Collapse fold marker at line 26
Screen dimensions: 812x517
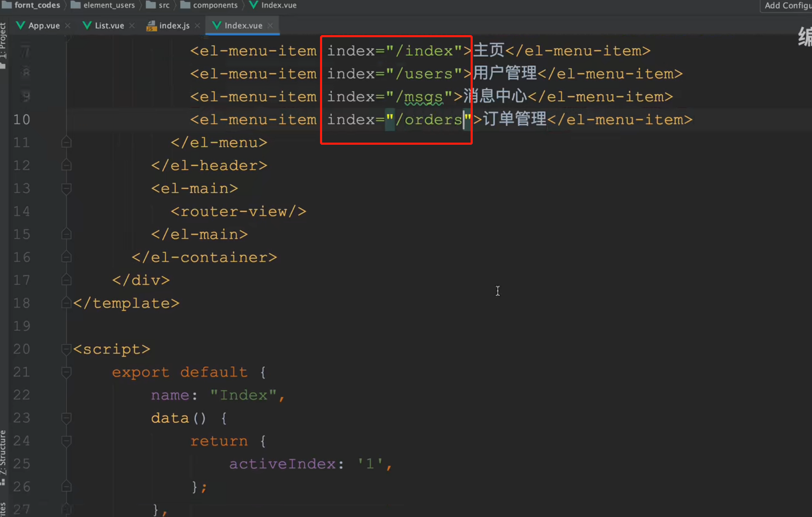coord(66,486)
